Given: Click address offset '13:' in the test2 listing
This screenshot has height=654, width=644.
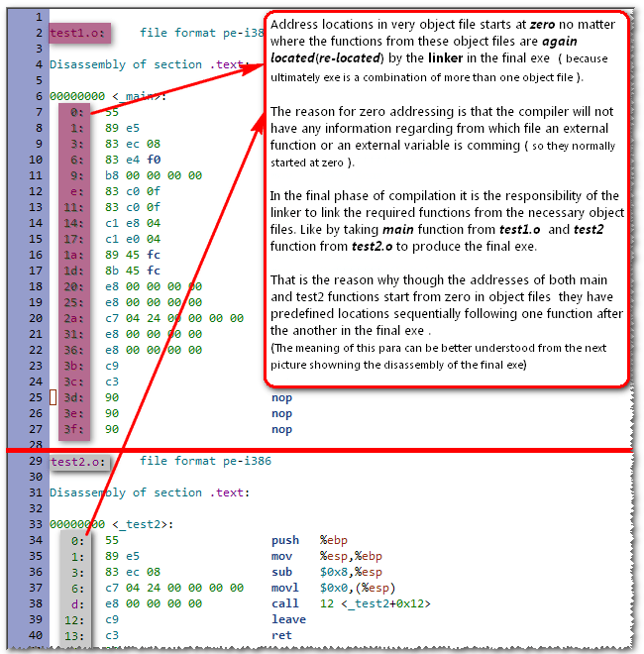Looking at the screenshot, I should coord(74,636).
